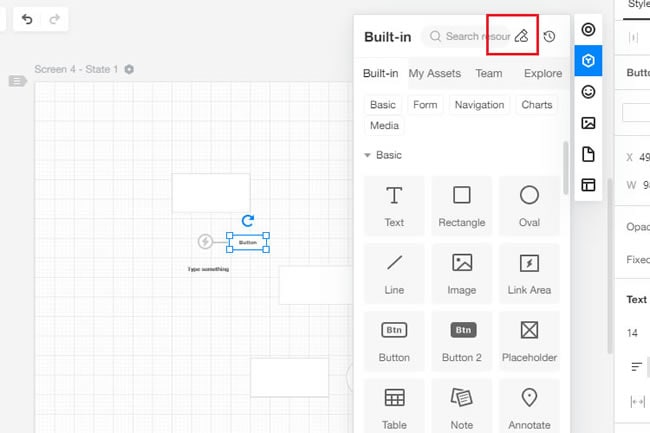Pick the Image component
Image resolution: width=650 pixels, height=433 pixels.
tap(461, 273)
